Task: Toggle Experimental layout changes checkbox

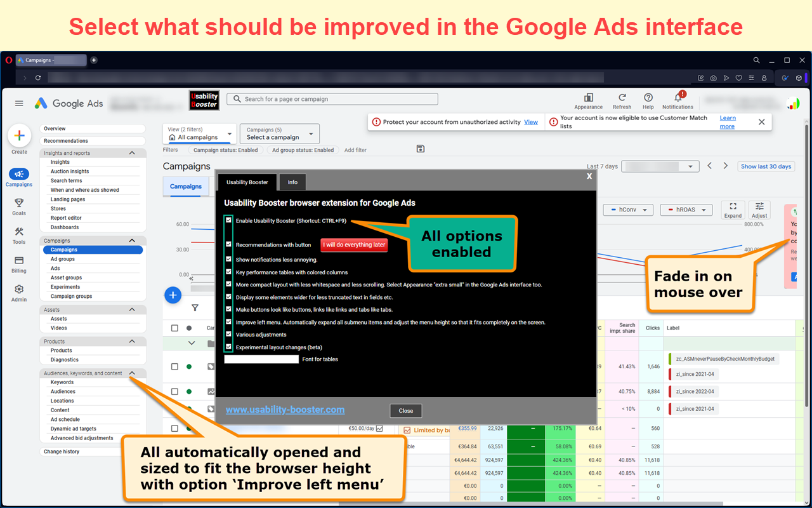Action: [x=229, y=347]
